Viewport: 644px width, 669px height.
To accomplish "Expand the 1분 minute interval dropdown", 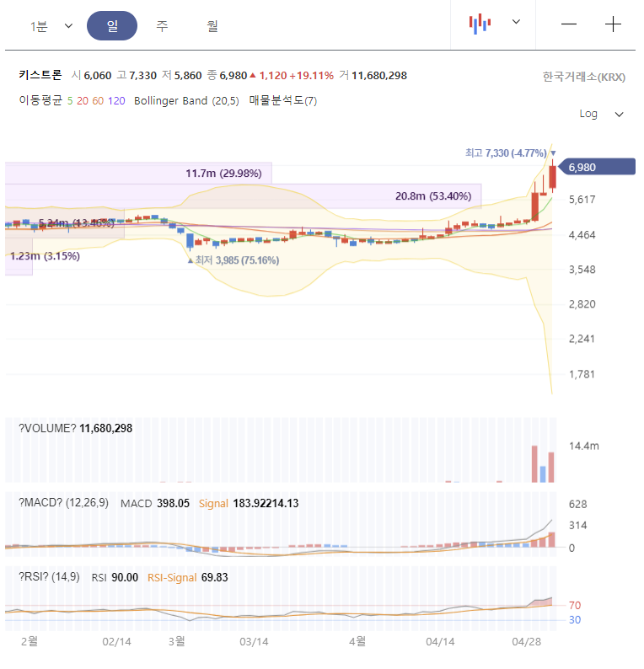I will 51,26.
